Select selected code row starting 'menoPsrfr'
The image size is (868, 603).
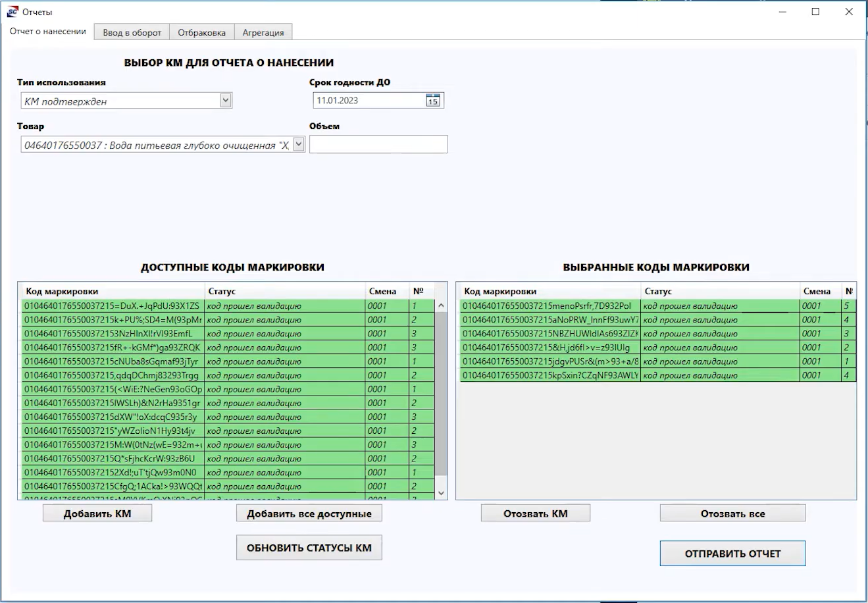[549, 306]
